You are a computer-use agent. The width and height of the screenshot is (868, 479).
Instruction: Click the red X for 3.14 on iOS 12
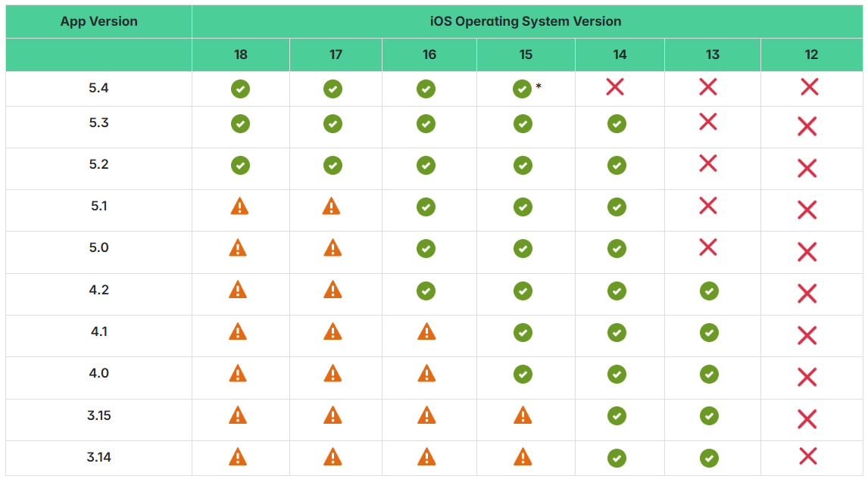pyautogui.click(x=808, y=456)
